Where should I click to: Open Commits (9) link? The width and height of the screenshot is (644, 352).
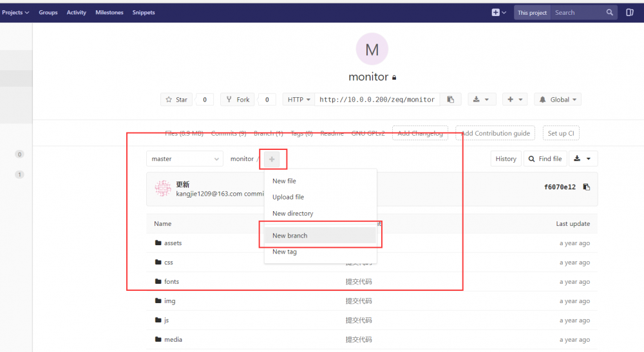click(x=229, y=133)
